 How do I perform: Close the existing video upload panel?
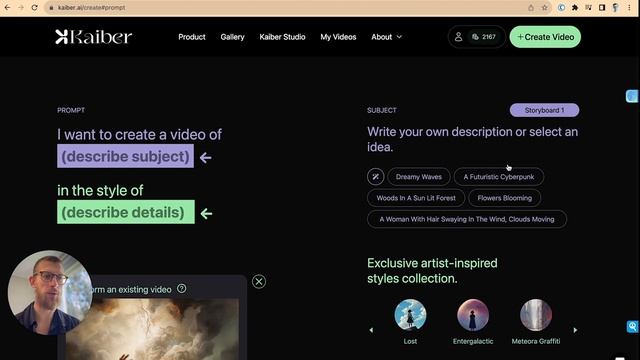pyautogui.click(x=259, y=281)
